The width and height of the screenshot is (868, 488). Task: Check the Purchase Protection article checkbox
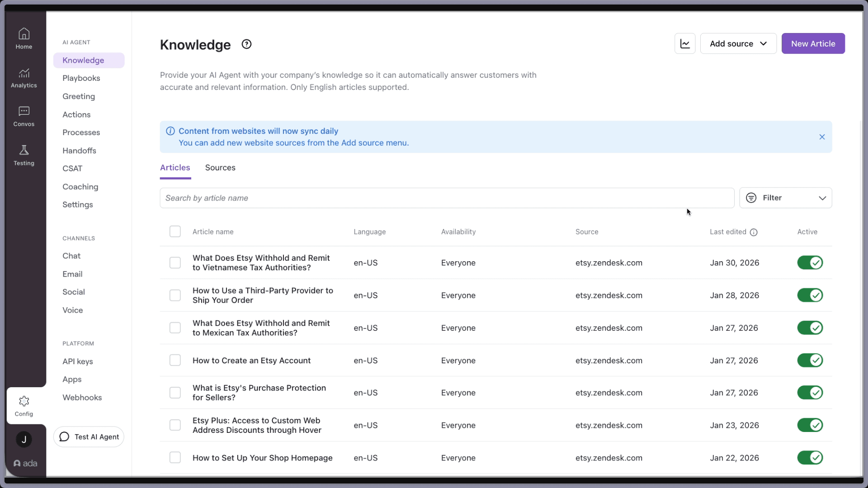(175, 393)
